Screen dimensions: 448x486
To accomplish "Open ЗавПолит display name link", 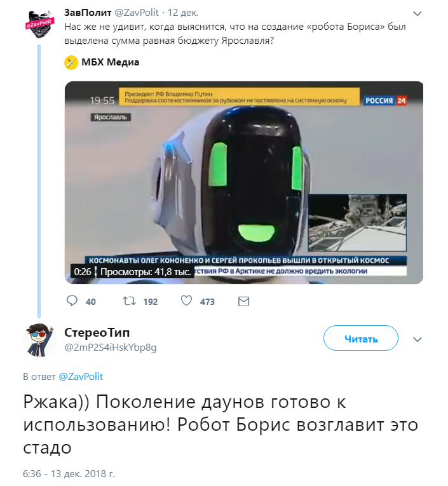I will [88, 13].
